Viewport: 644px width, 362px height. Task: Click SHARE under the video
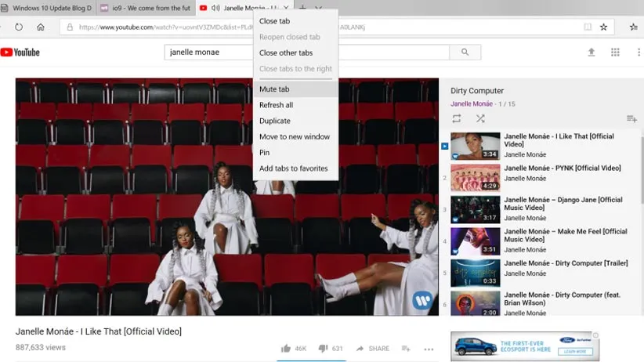pos(373,349)
